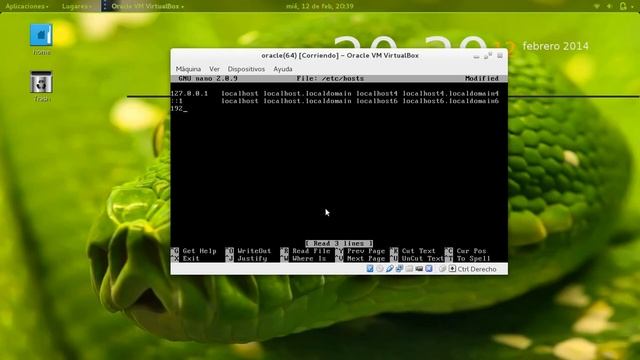Open the network indicator in top panel
Image resolution: width=640 pixels, height=360 pixels.
[x=597, y=6]
